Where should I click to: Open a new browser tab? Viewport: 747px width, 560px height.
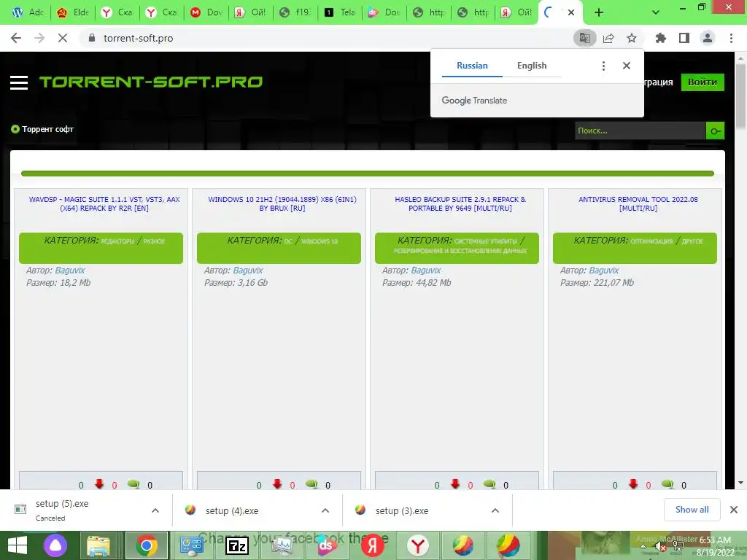pos(599,13)
